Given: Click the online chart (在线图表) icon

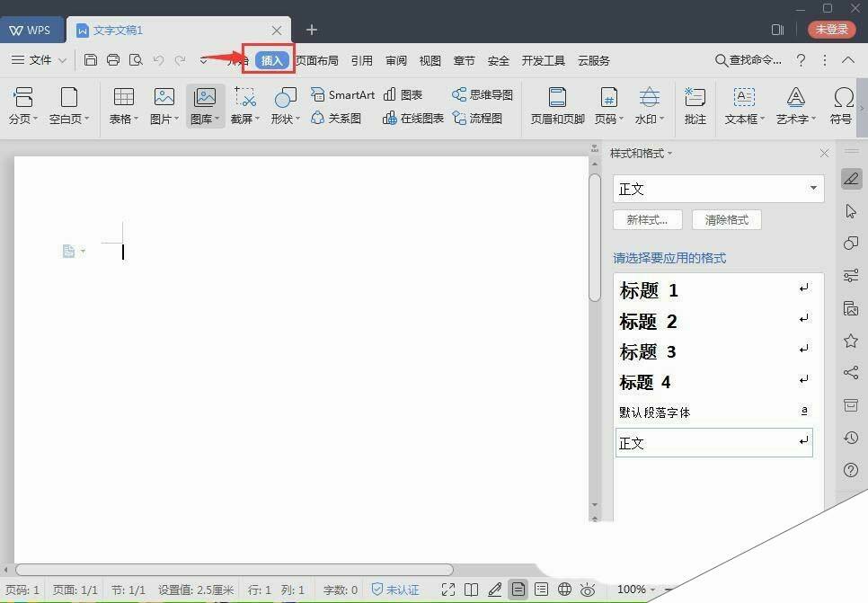Looking at the screenshot, I should tap(413, 118).
